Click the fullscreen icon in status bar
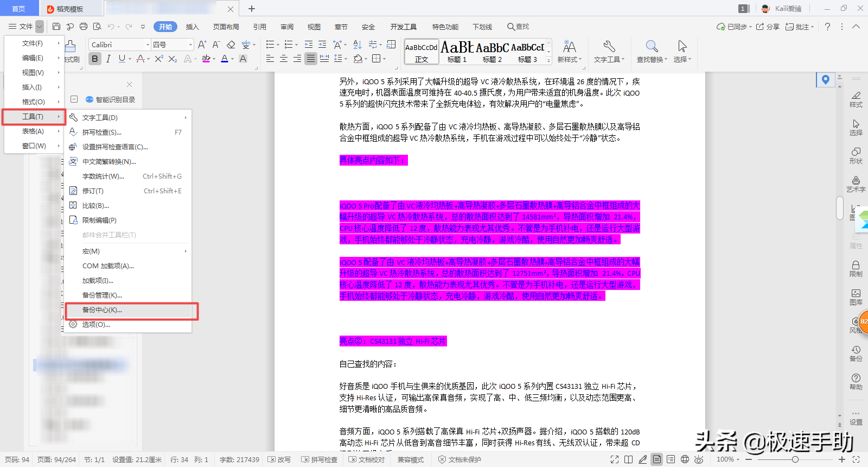The image size is (868, 467). pos(615,459)
